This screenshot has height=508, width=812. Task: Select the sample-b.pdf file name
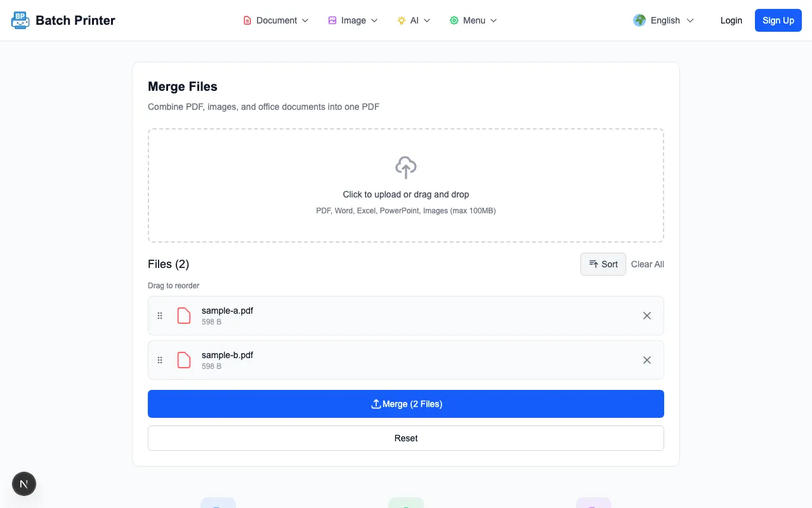227,355
